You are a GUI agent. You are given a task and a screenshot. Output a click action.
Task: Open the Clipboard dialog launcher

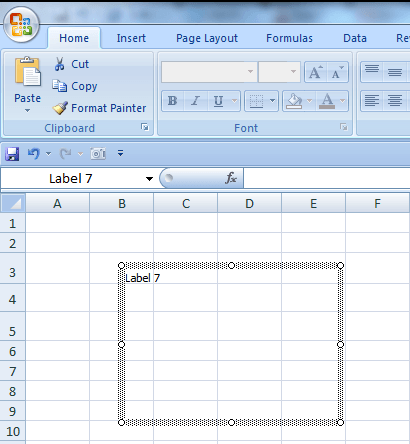[145, 127]
